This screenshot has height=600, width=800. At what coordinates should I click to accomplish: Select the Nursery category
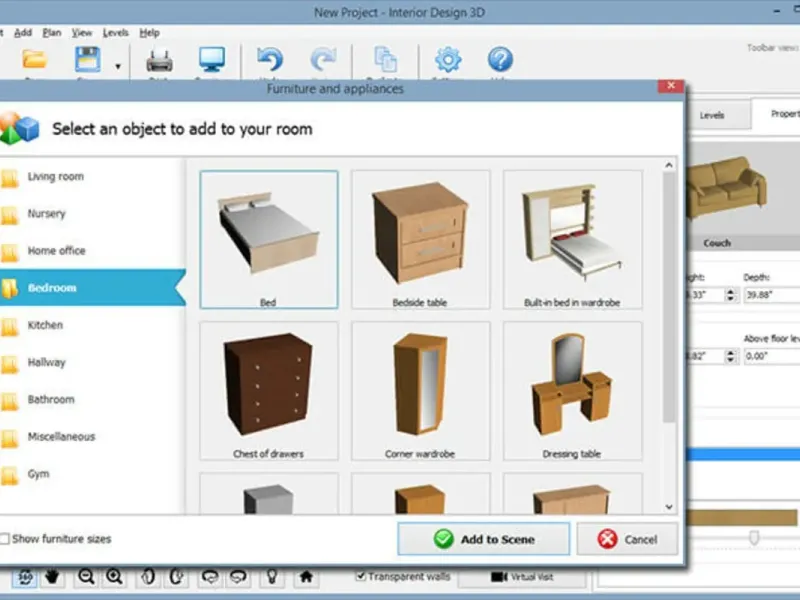tap(92, 214)
